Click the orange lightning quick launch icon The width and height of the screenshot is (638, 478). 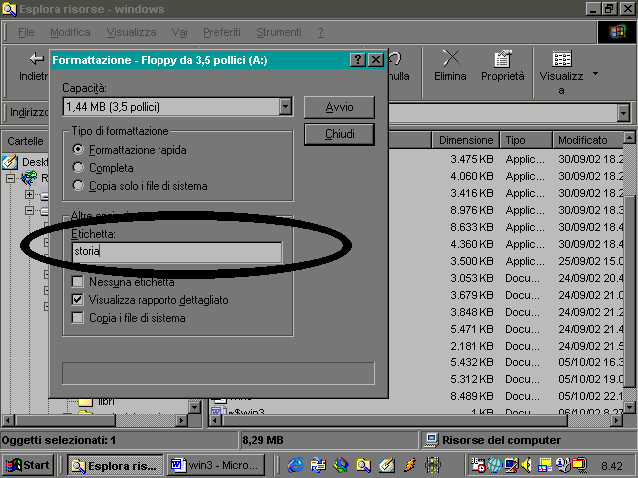coord(410,465)
